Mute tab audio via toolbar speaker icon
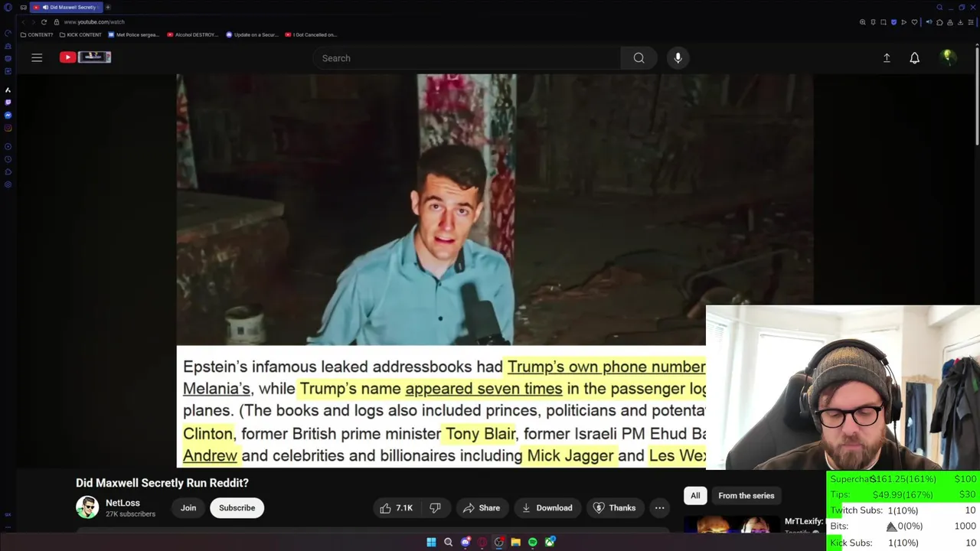980x551 pixels. [929, 22]
